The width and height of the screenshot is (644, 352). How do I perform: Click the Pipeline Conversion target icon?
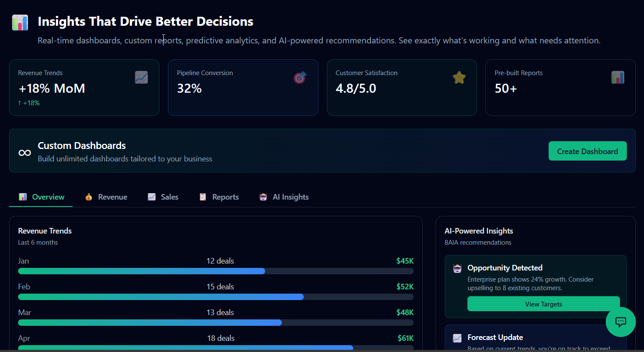pos(300,77)
